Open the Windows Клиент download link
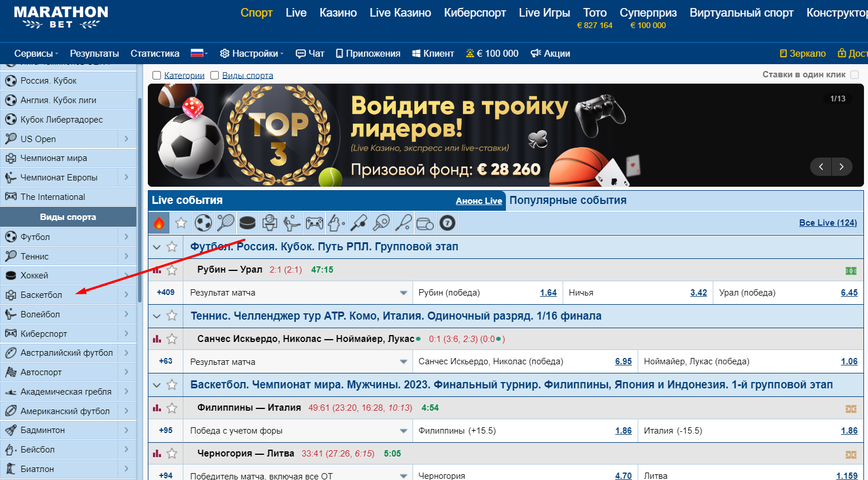This screenshot has width=868, height=480. 433,53
